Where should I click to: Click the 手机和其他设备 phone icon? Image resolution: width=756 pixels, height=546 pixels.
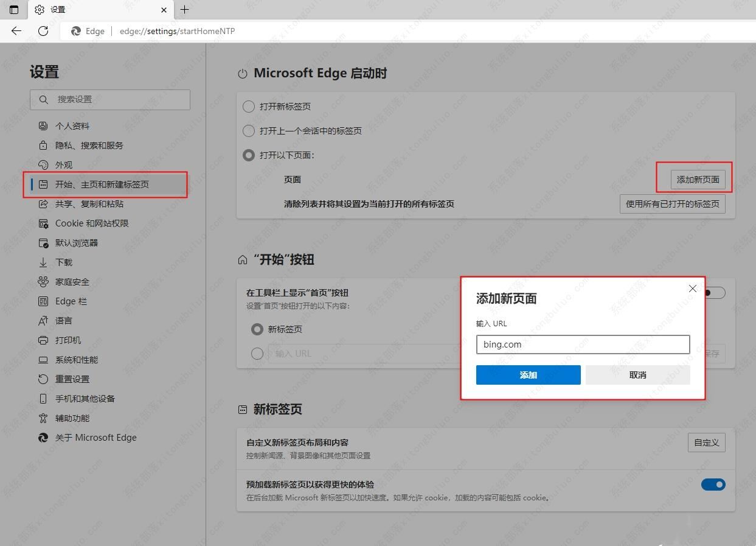click(43, 399)
